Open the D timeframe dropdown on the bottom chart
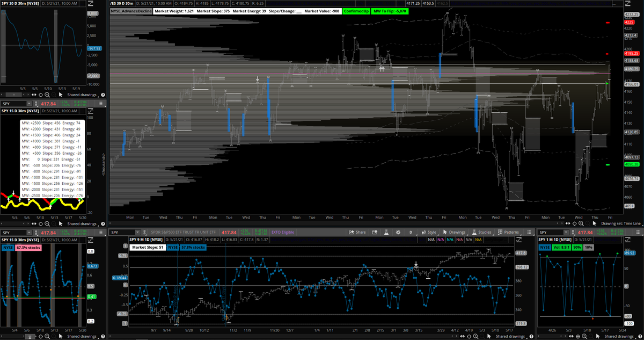 coord(411,232)
